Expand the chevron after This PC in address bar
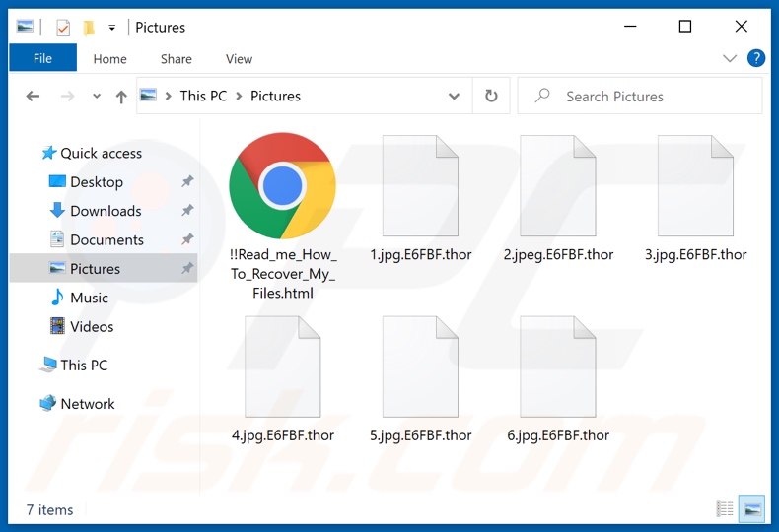 [239, 97]
